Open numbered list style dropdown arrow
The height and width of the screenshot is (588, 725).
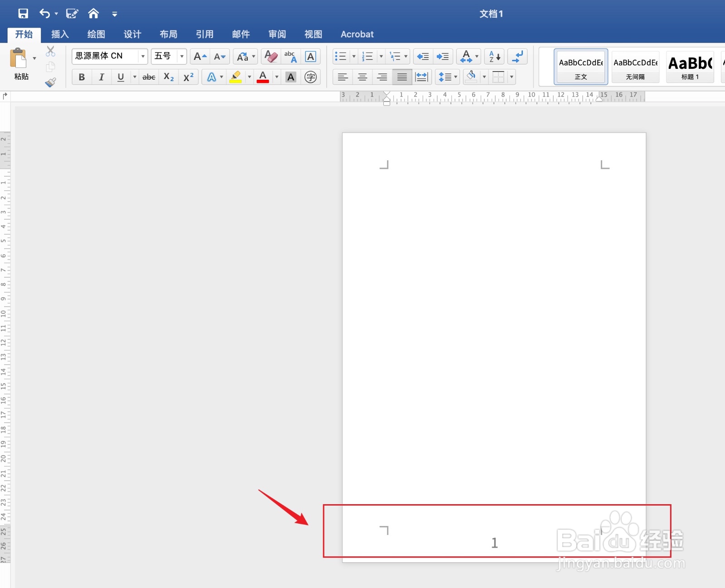[381, 57]
